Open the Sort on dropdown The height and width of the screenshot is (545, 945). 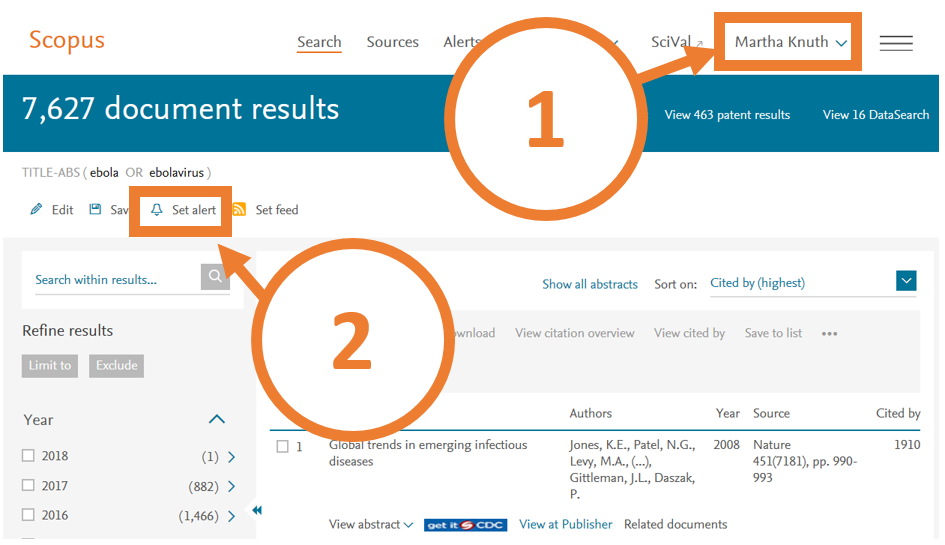[x=906, y=282]
